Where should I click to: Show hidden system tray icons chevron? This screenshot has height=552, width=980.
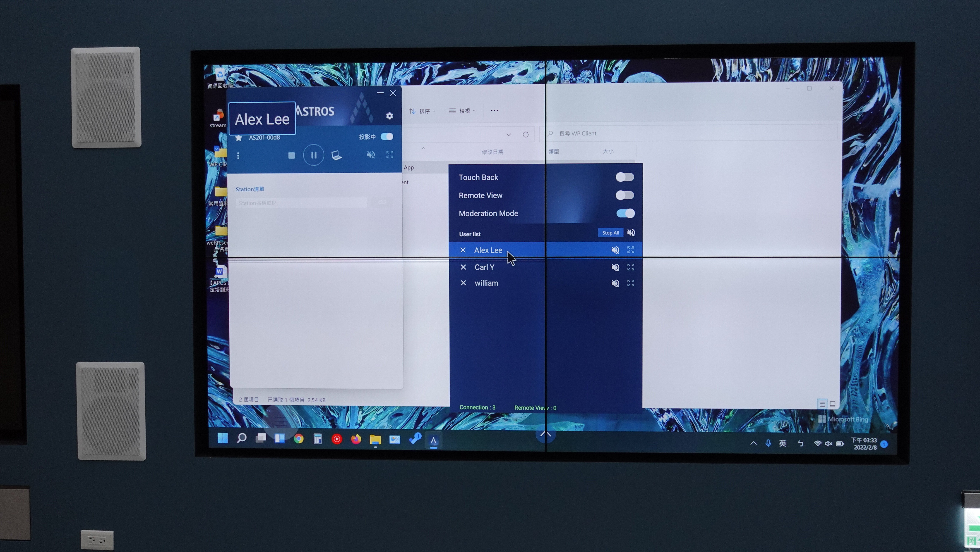[x=753, y=443]
